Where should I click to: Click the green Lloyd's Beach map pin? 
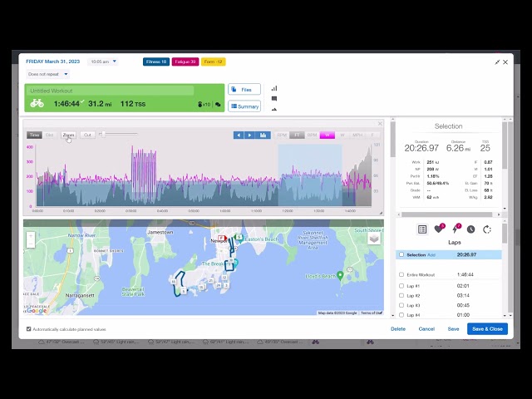(340, 275)
